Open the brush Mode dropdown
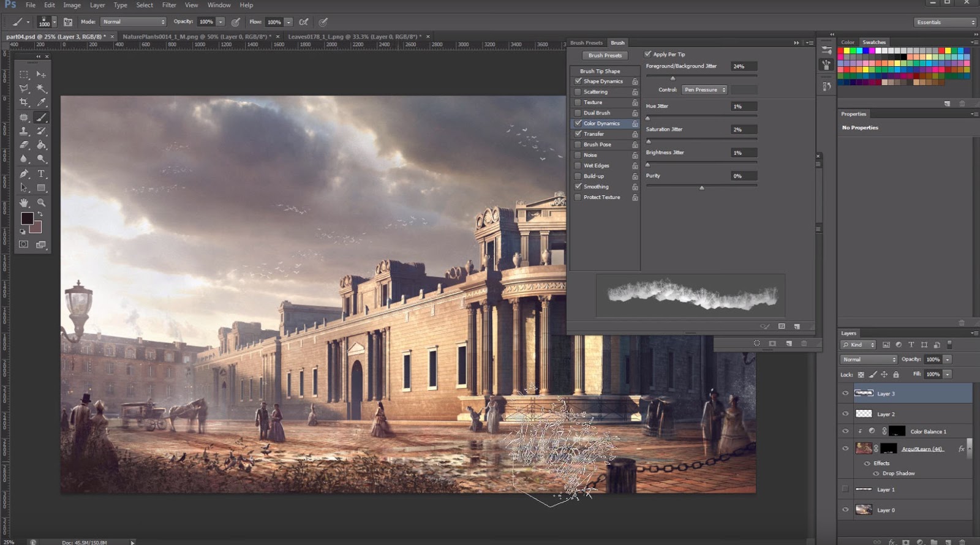 [x=134, y=22]
